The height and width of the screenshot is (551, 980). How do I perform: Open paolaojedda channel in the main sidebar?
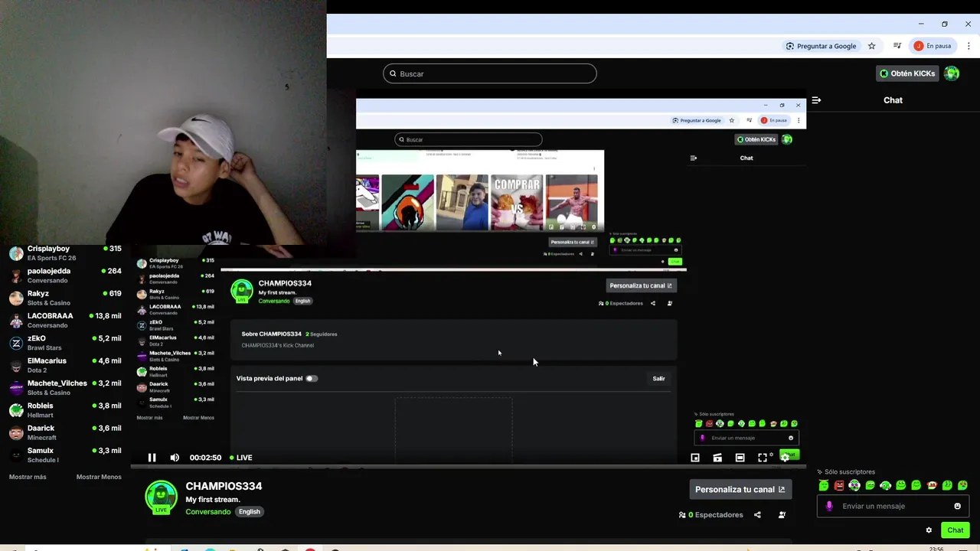65,275
